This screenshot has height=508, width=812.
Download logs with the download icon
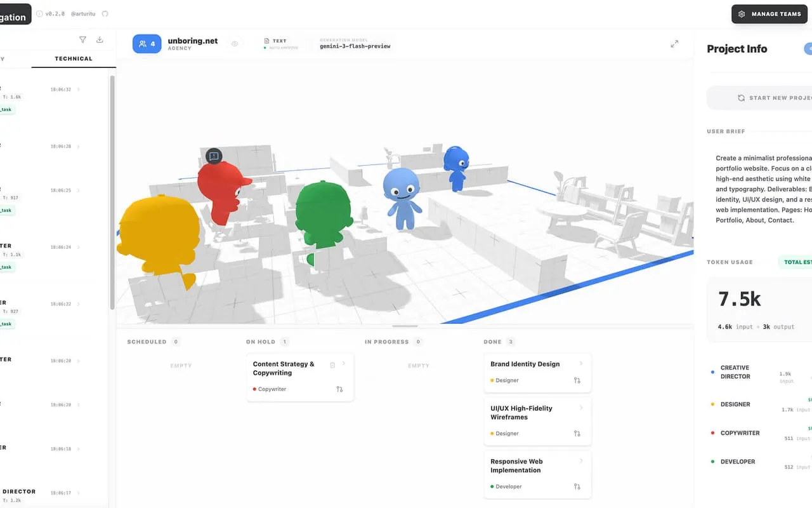(100, 39)
